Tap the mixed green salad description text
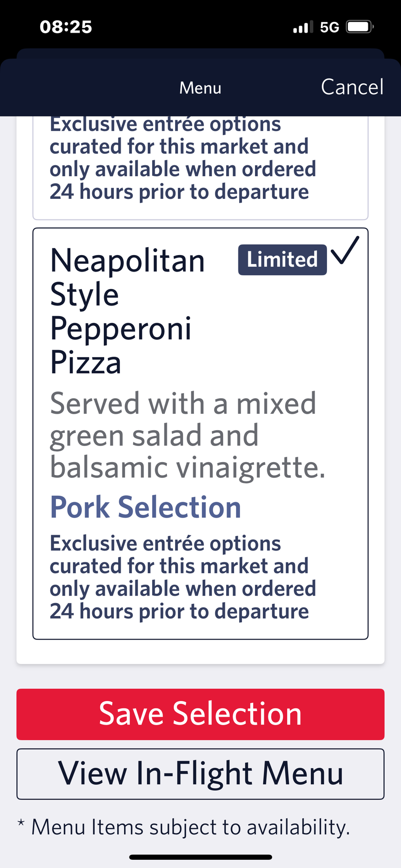The width and height of the screenshot is (401, 868). click(x=187, y=436)
